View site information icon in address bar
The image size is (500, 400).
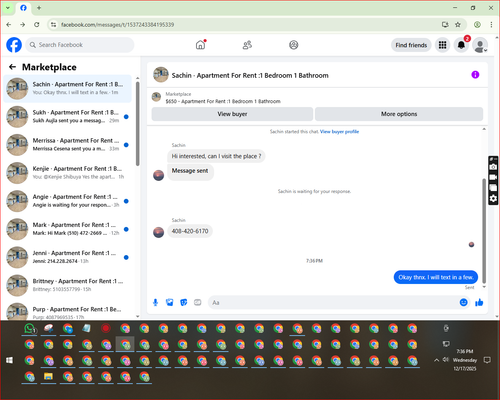point(53,25)
